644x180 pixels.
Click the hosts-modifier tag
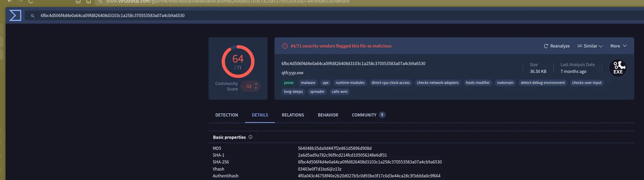click(x=478, y=83)
